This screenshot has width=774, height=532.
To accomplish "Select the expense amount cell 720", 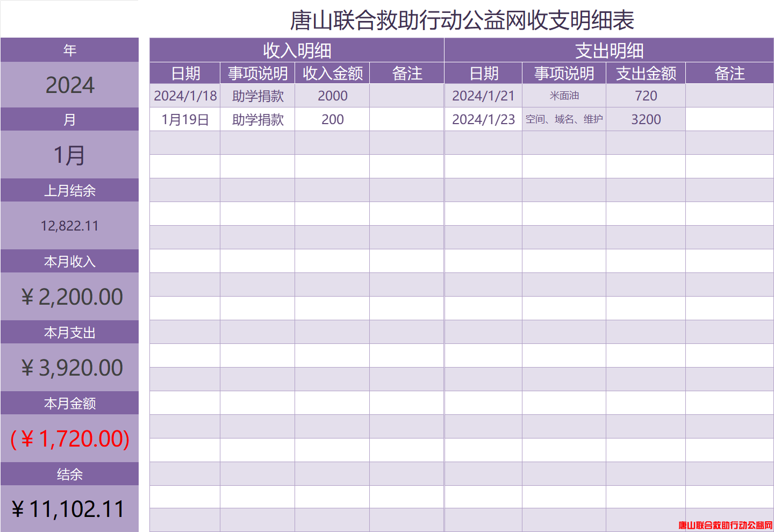I will point(646,96).
